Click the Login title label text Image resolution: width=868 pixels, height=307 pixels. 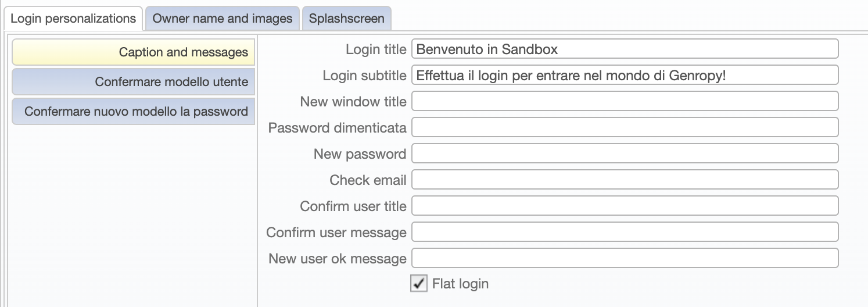[x=376, y=49]
